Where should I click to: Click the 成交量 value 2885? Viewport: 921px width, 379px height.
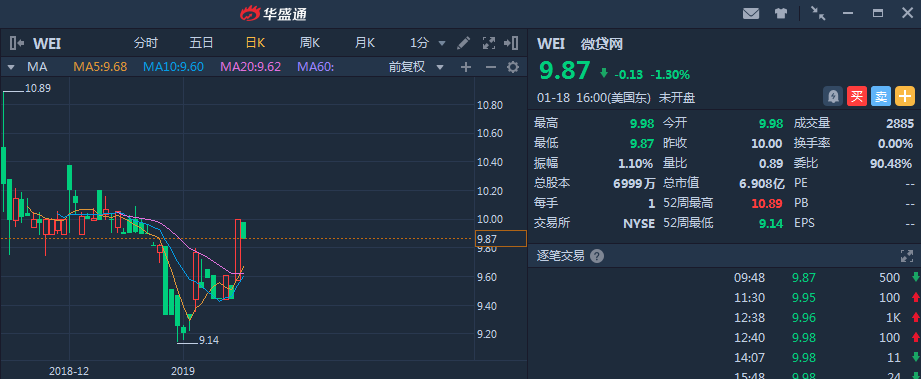tap(900, 123)
